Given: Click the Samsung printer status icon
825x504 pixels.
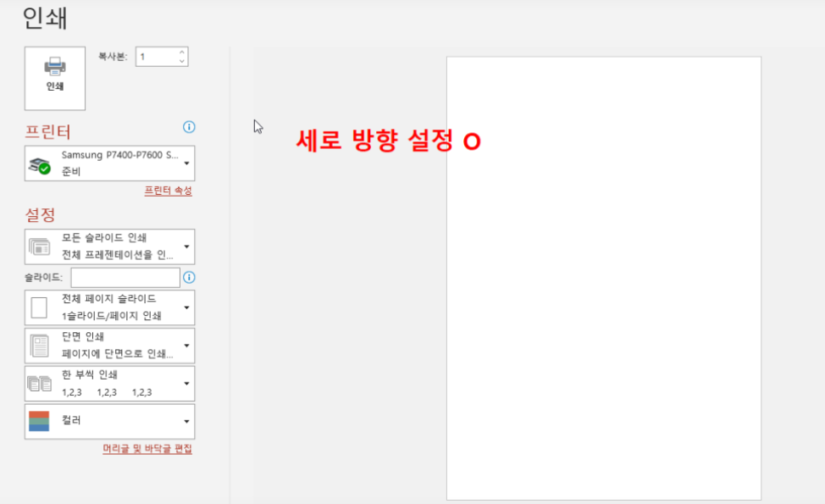Looking at the screenshot, I should [x=40, y=164].
